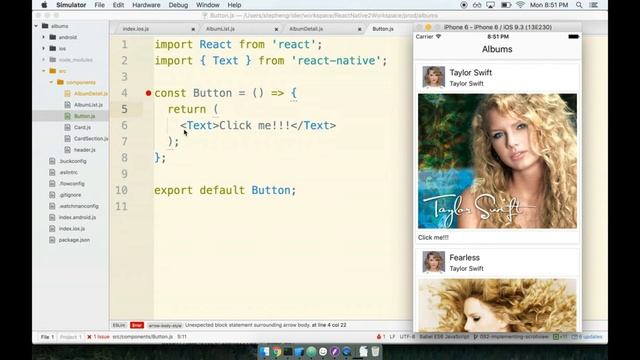Screen dimensions: 640x360
Task: Open the Hardware menu
Action: pyautogui.click(x=146, y=5)
